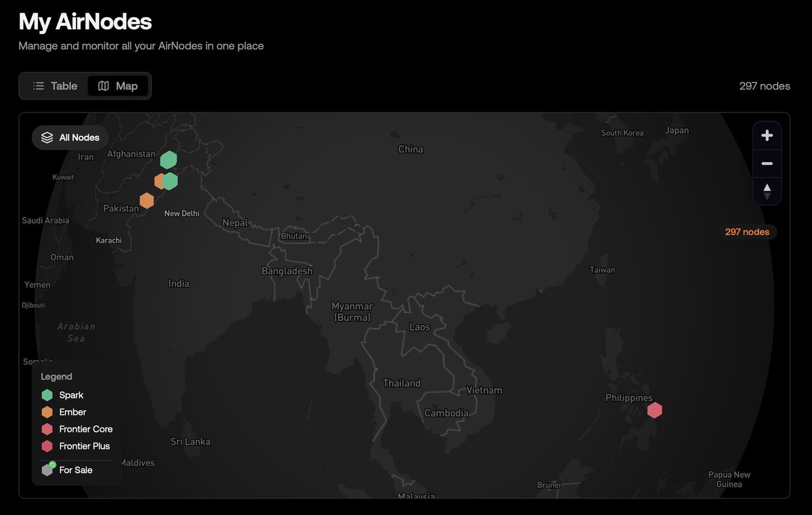Viewport: 812px width, 515px height.
Task: Click the Thailand label on map
Action: click(402, 384)
